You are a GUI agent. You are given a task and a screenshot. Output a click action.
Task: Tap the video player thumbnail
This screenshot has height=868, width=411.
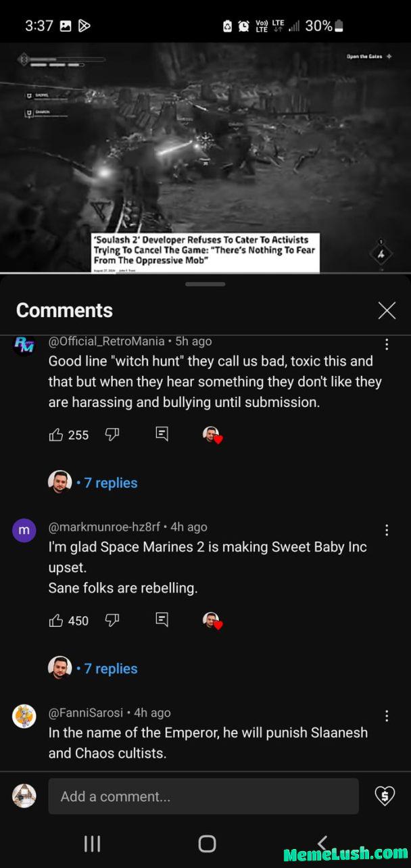click(205, 157)
